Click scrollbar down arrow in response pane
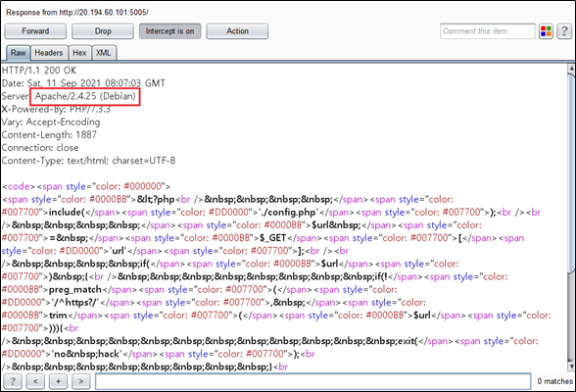 [x=571, y=367]
